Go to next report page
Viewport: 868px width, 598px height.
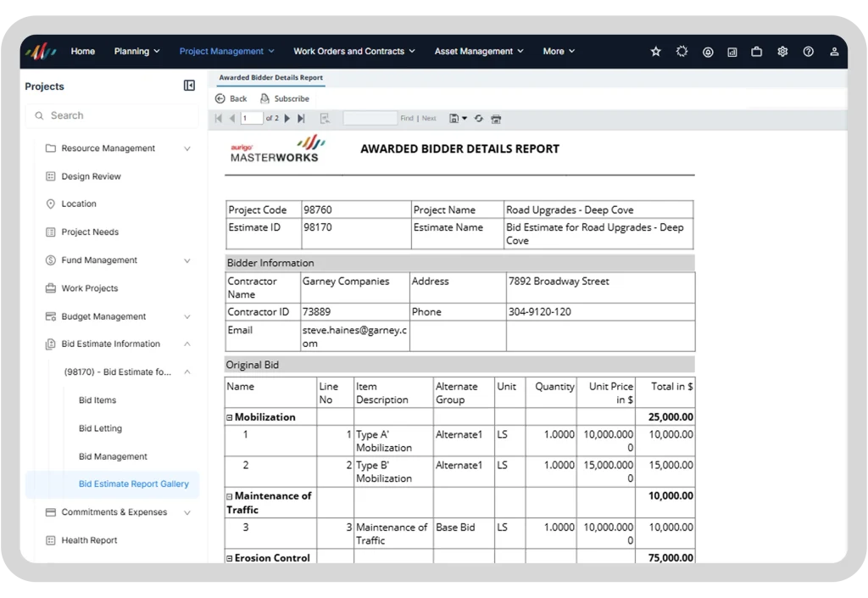coord(287,119)
